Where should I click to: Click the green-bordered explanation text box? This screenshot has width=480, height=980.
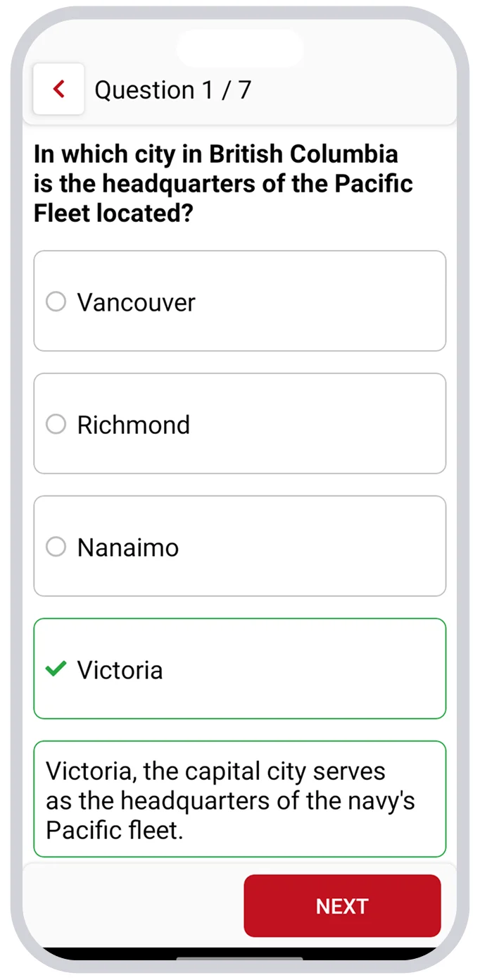pos(239,800)
